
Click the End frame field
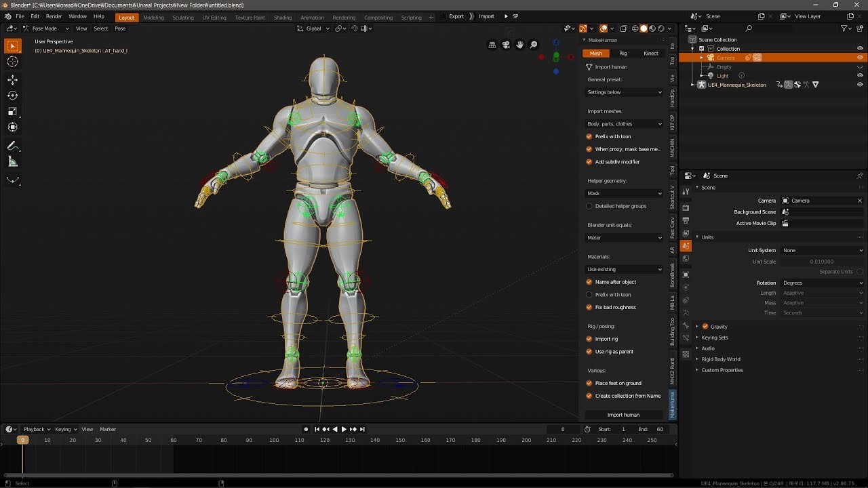(653, 429)
